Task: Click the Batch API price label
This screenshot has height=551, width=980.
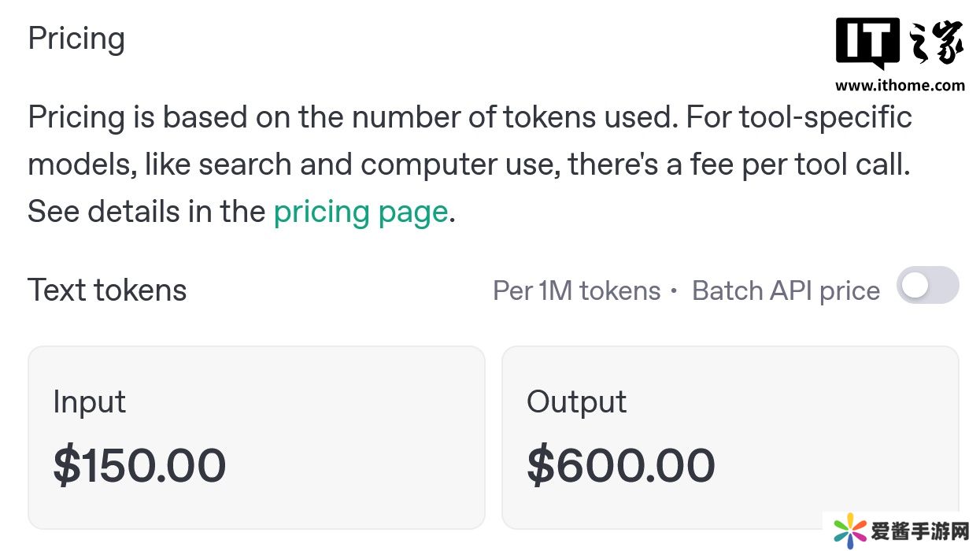Action: click(786, 291)
